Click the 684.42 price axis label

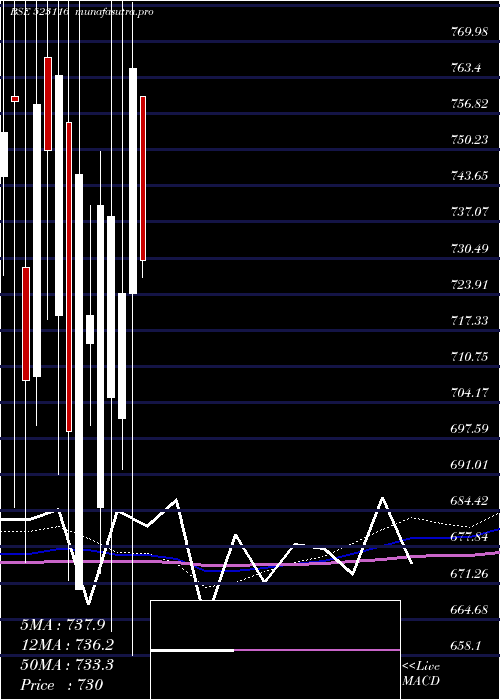[x=469, y=501]
